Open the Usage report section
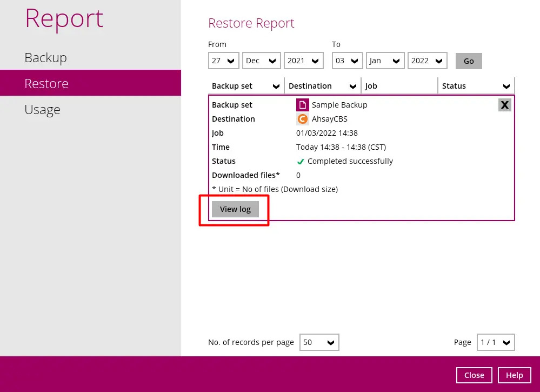The image size is (540, 392). point(42,110)
